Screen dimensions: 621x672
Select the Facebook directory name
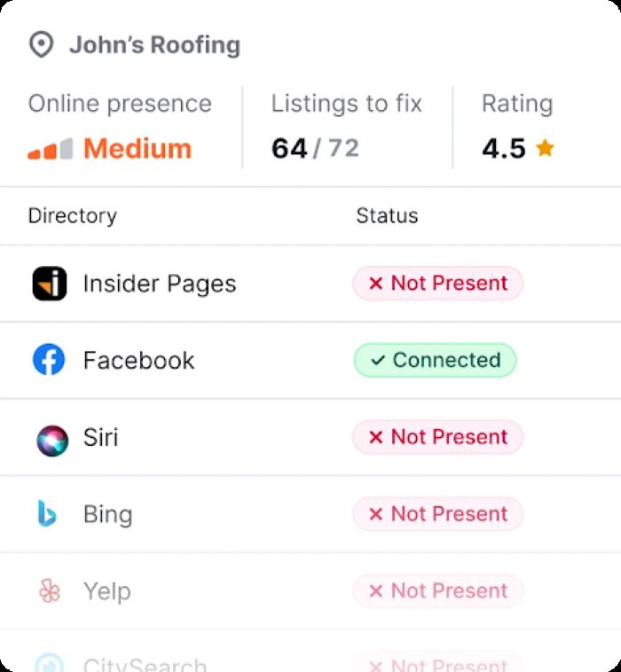[138, 361]
